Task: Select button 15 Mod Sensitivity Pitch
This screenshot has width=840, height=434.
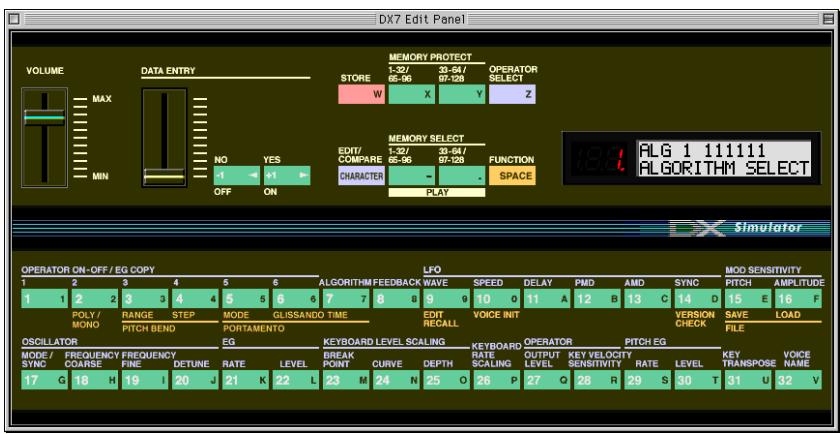Action: [x=748, y=299]
